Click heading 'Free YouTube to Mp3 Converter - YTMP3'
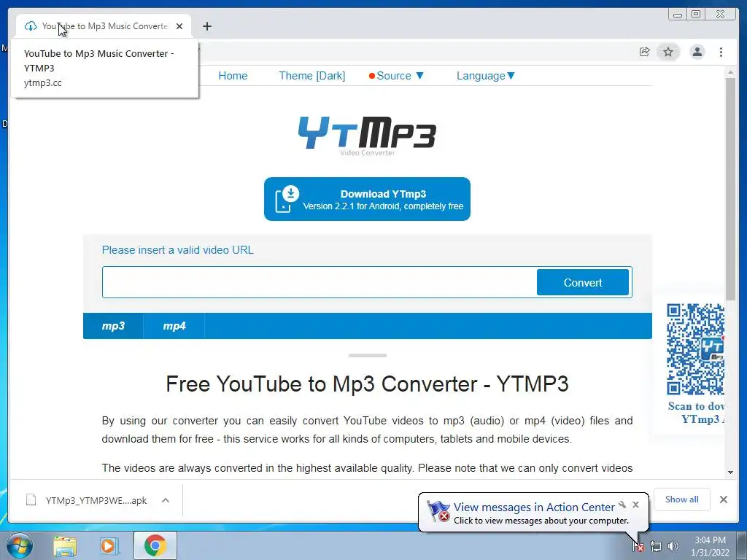 [x=368, y=384]
